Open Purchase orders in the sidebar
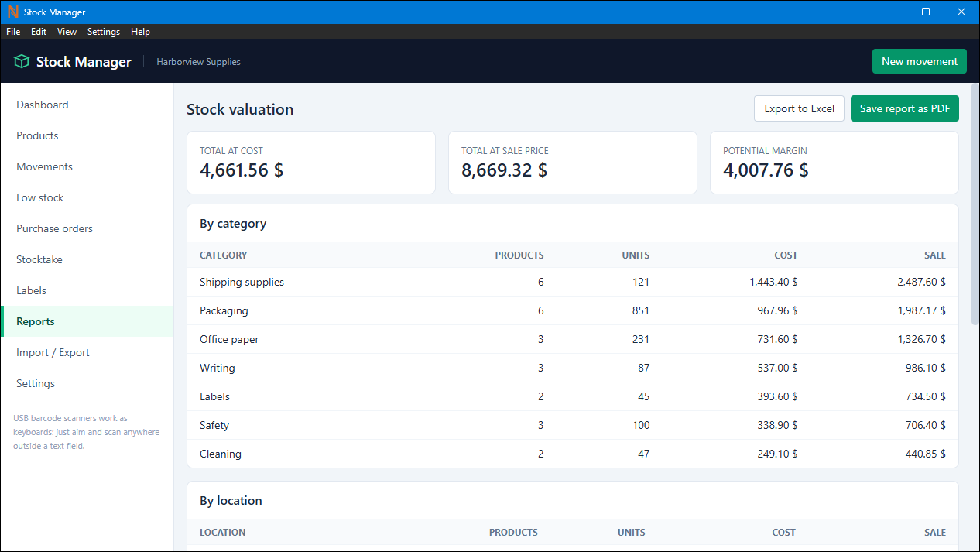This screenshot has height=552, width=980. tap(87, 228)
